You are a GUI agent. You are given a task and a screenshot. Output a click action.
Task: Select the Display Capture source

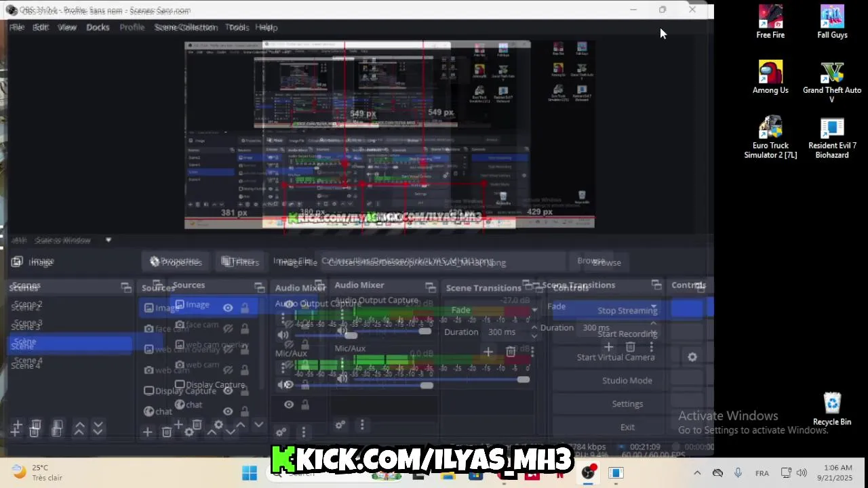pyautogui.click(x=197, y=388)
